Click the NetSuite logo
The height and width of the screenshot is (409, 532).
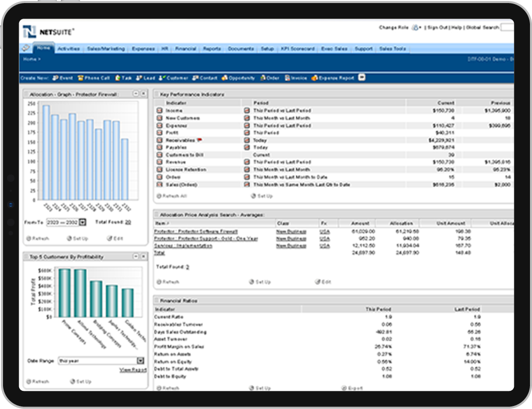(48, 32)
